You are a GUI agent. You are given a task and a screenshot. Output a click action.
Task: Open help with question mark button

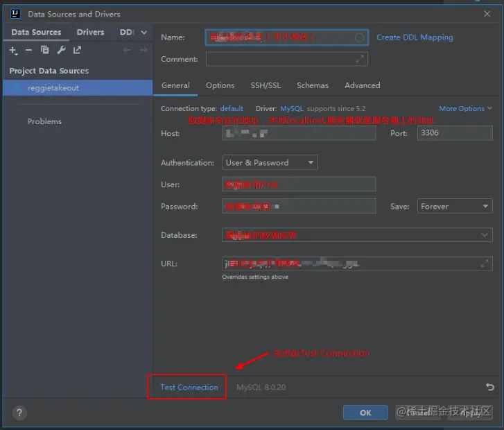[19, 413]
